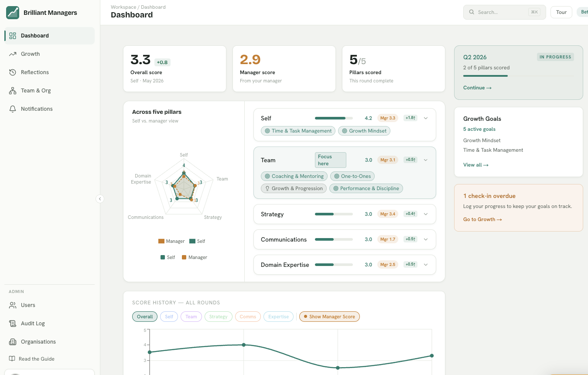This screenshot has width=588, height=375.
Task: Click the Strategy pillar progress bar
Action: point(334,214)
